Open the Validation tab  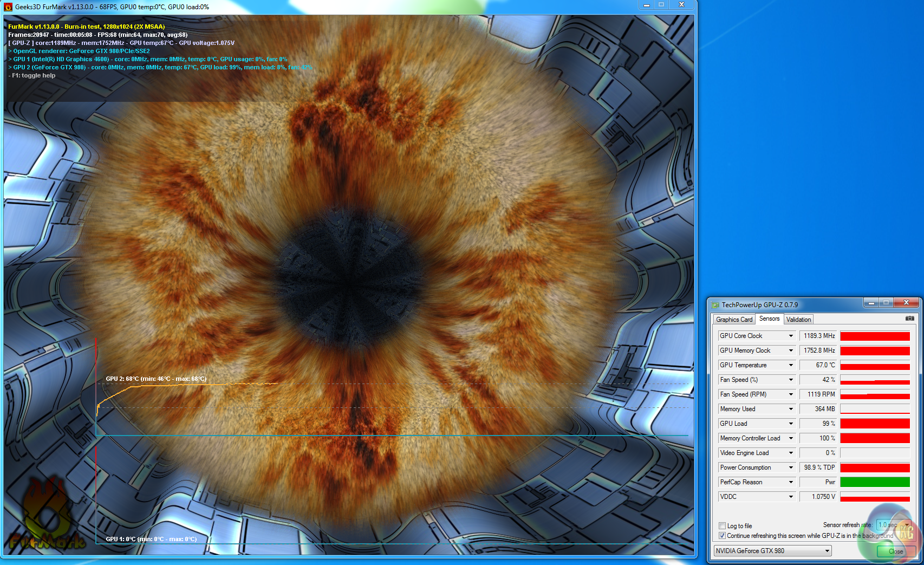798,320
